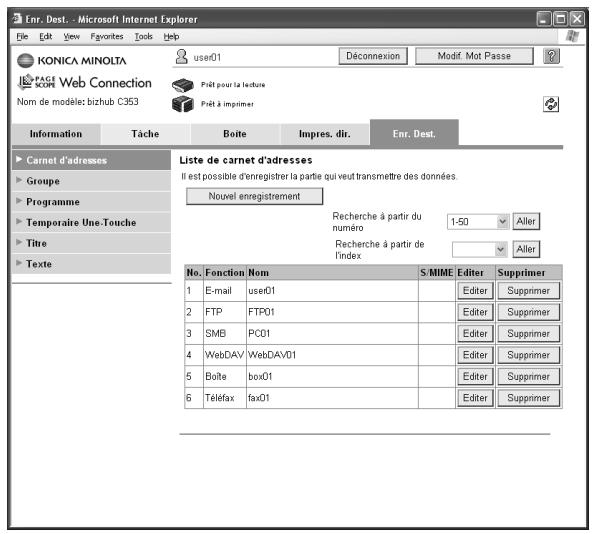595x534 pixels.
Task: Click the user01 person icon
Action: tap(181, 57)
